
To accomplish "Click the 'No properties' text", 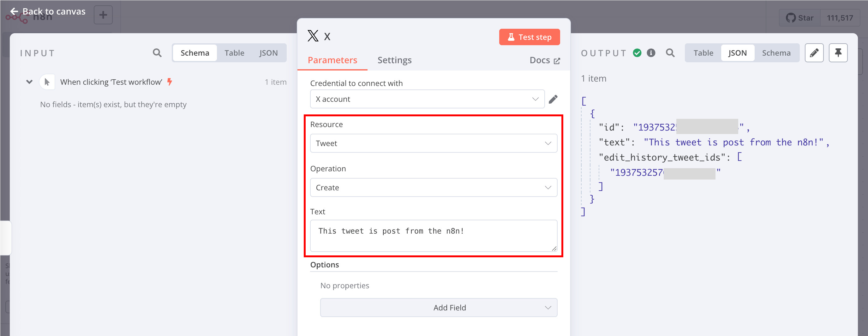I will tap(344, 286).
